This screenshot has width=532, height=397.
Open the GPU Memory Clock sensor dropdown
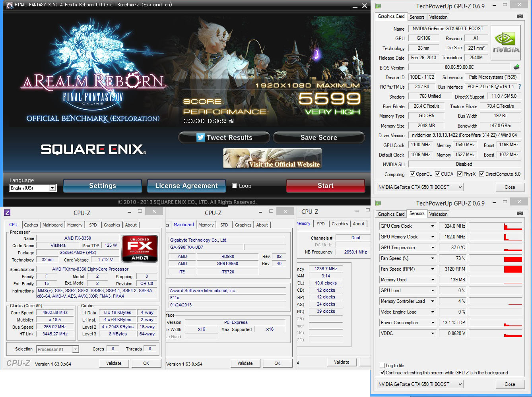[x=433, y=237]
